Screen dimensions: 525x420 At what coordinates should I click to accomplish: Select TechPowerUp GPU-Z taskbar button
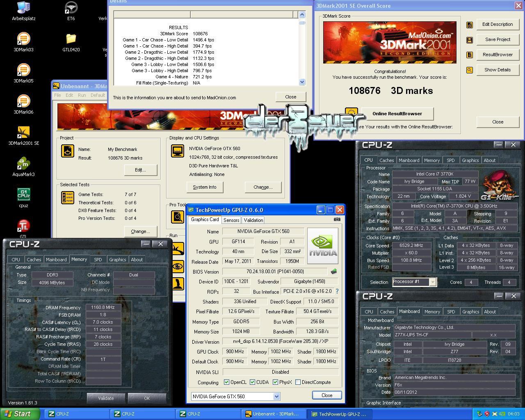[x=339, y=414]
